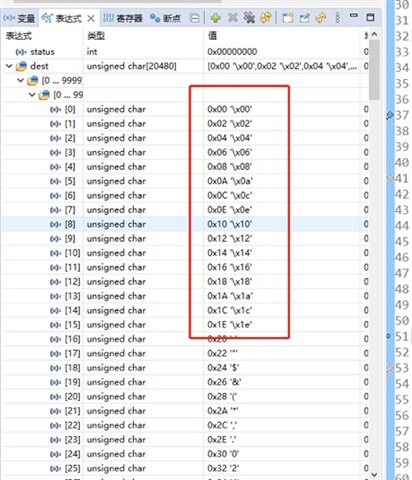Viewport: 412px width, 480px height.
Task: Open the 寄存器 tab
Action: pos(123,18)
